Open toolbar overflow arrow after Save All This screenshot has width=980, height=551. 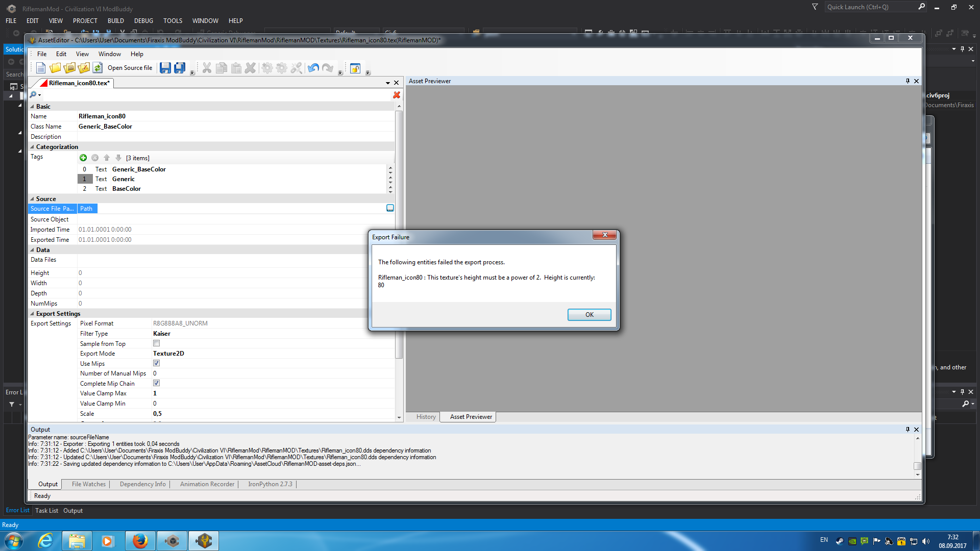click(192, 72)
